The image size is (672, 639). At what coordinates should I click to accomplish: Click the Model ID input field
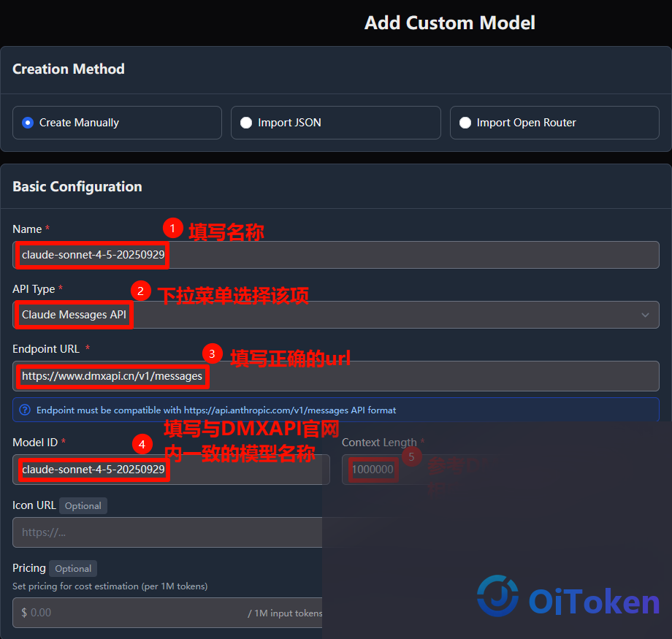tap(171, 470)
